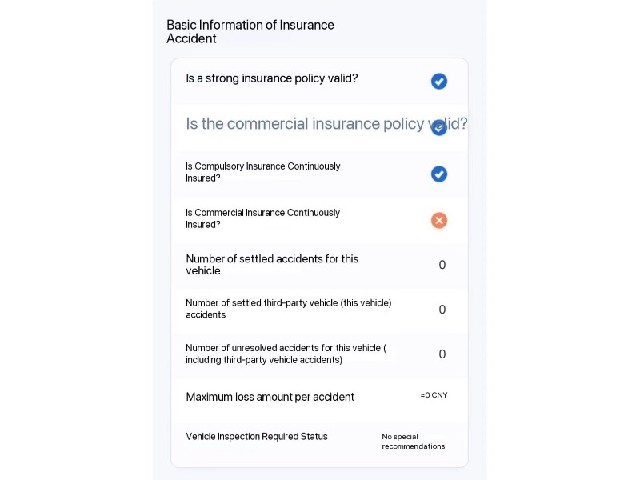
Task: Open 'Is Commercial Insurance Continuously Insured?' row
Action: click(x=319, y=220)
